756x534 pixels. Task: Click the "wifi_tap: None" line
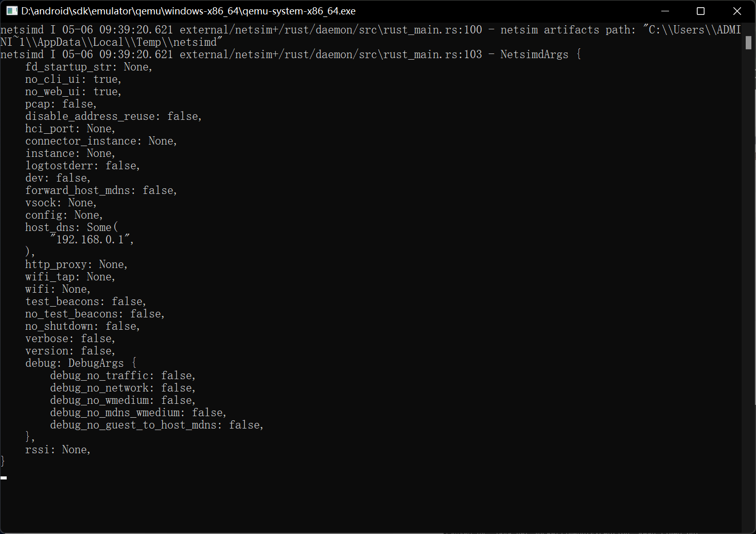[70, 277]
